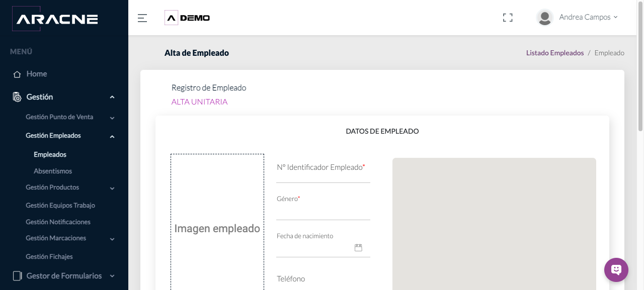The height and width of the screenshot is (290, 644).
Task: Click the Imagen empleado upload area
Action: (217, 222)
